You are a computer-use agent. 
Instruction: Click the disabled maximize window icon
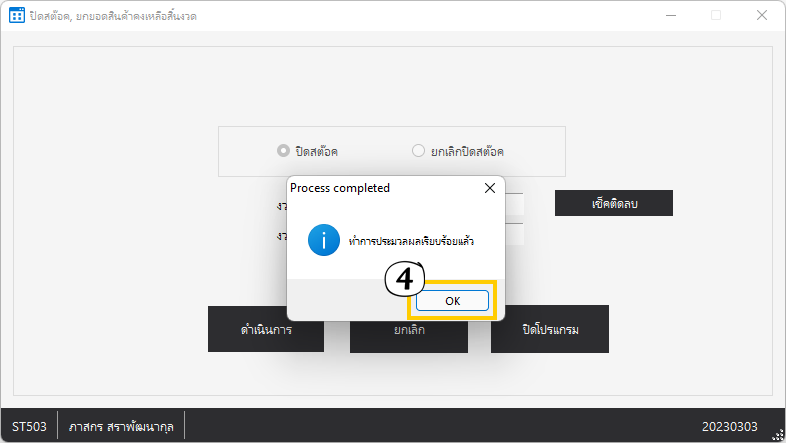716,16
